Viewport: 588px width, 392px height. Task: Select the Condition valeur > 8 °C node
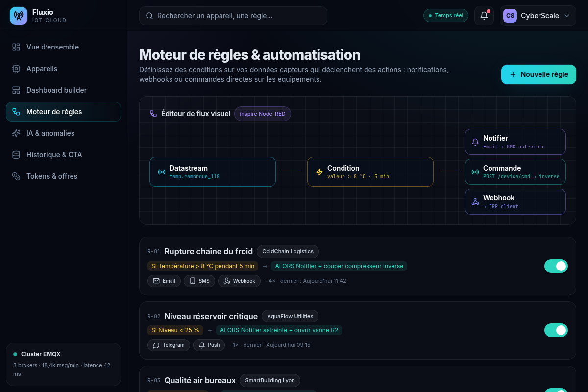tap(370, 171)
